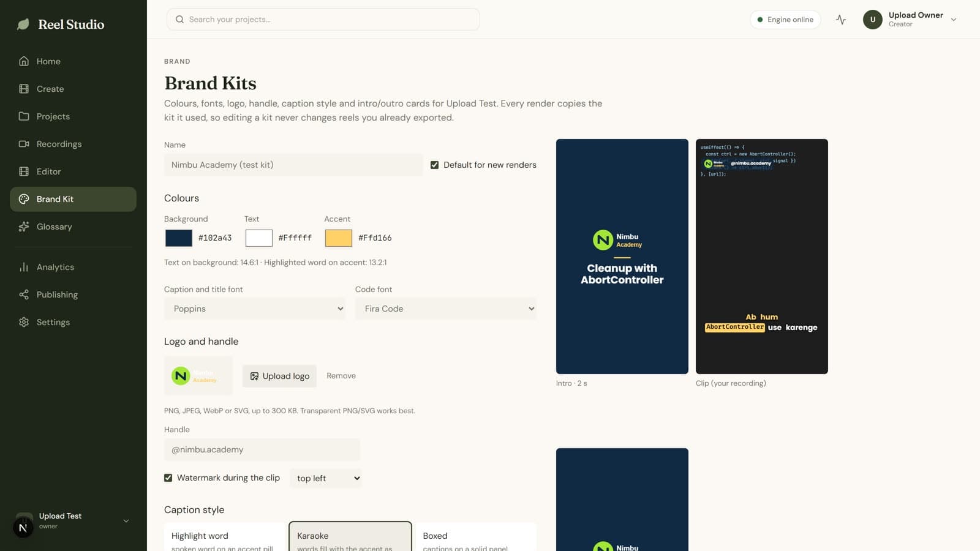Click the Background colour swatch

[179, 238]
